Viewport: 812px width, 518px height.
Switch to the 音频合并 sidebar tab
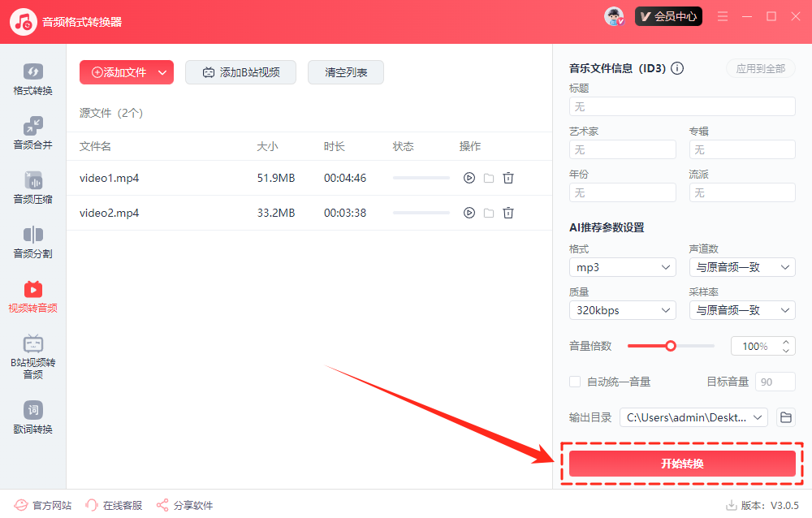pos(32,133)
